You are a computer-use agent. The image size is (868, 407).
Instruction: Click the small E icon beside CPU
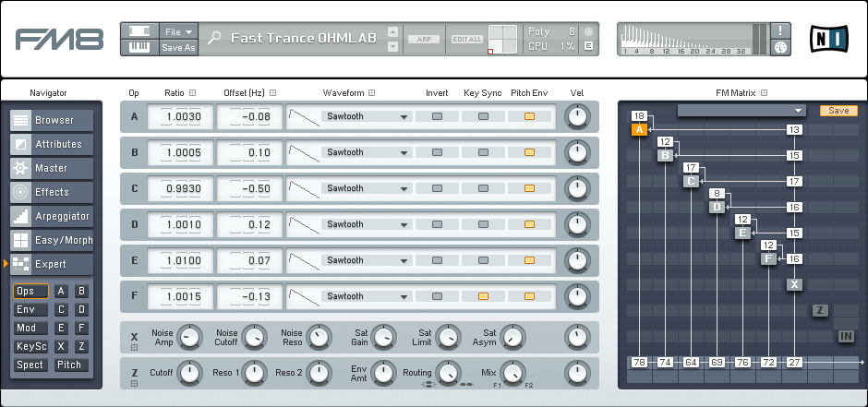tap(588, 46)
